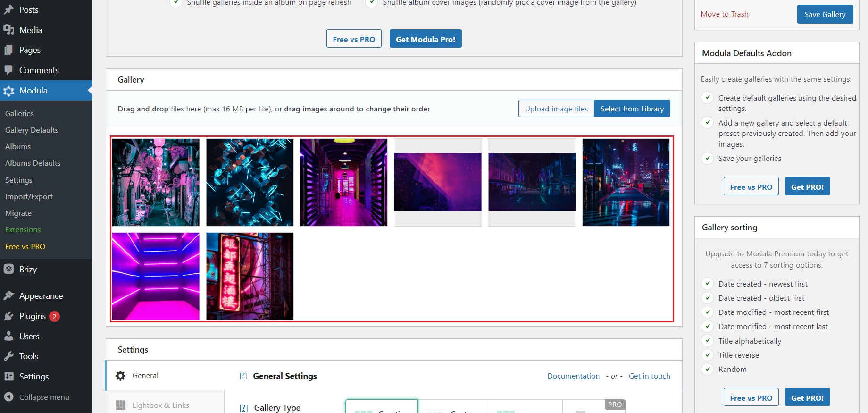Click the Upload image files button
Viewport: 868px width, 413px height.
click(556, 109)
